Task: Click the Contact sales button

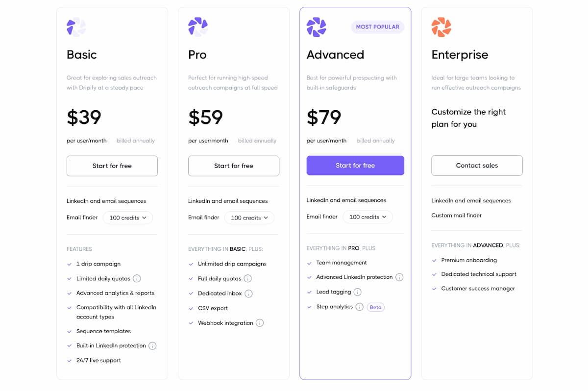Action: coord(477,166)
